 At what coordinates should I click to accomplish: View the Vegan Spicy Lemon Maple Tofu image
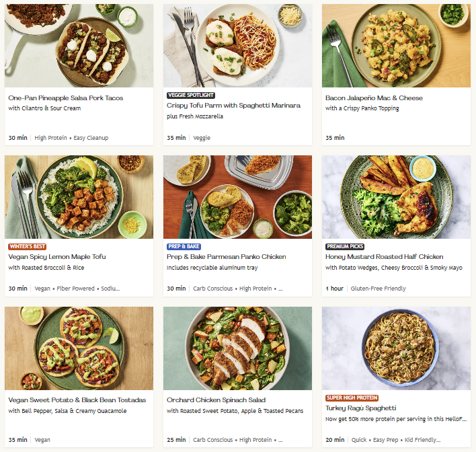tap(79, 198)
